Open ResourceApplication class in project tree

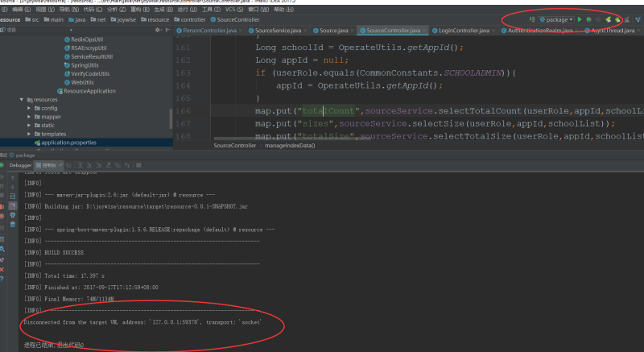click(x=89, y=91)
